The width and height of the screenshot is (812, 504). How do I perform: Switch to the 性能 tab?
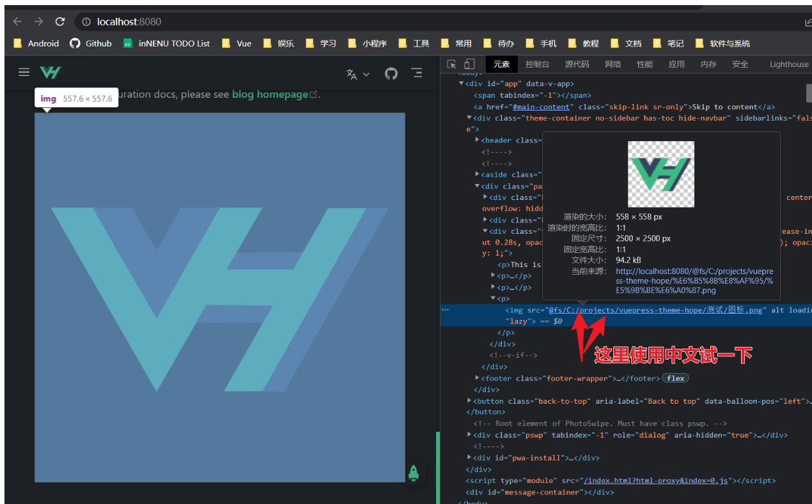tap(644, 64)
